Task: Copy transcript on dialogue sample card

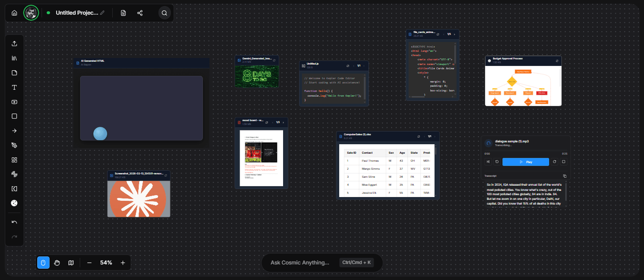Action: pos(564,176)
